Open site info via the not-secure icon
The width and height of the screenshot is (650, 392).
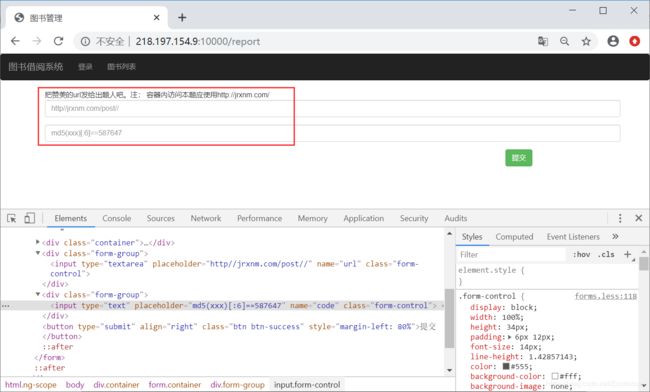coord(85,41)
